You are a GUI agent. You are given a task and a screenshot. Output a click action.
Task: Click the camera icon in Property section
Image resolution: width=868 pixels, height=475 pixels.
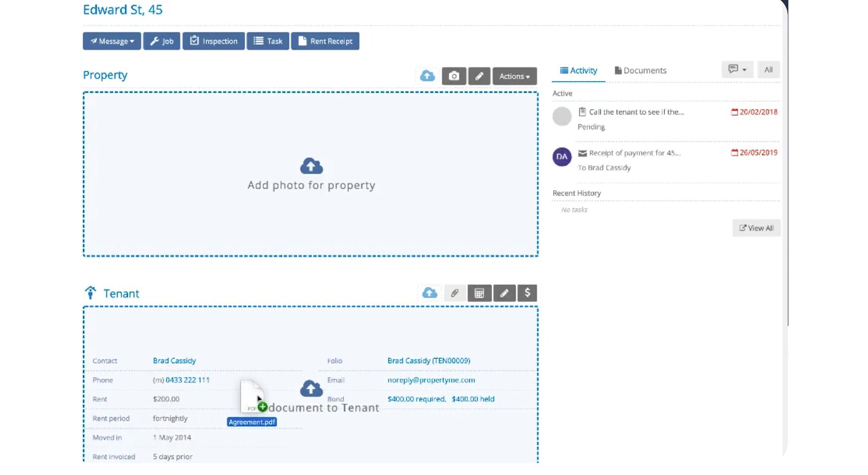click(454, 76)
